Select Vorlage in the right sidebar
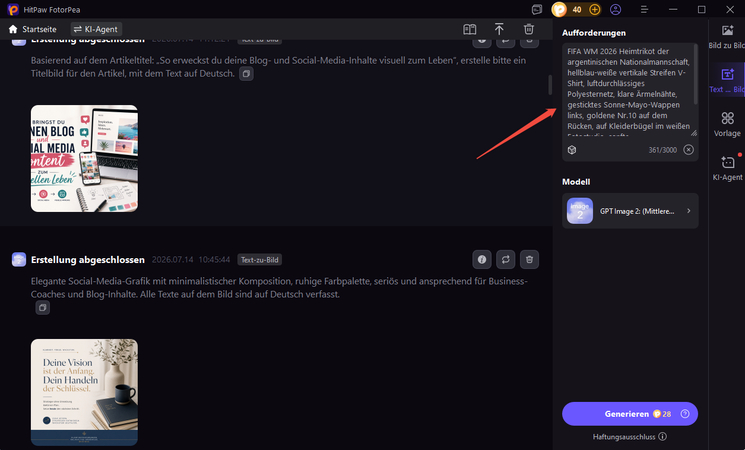745x450 pixels. (x=727, y=124)
